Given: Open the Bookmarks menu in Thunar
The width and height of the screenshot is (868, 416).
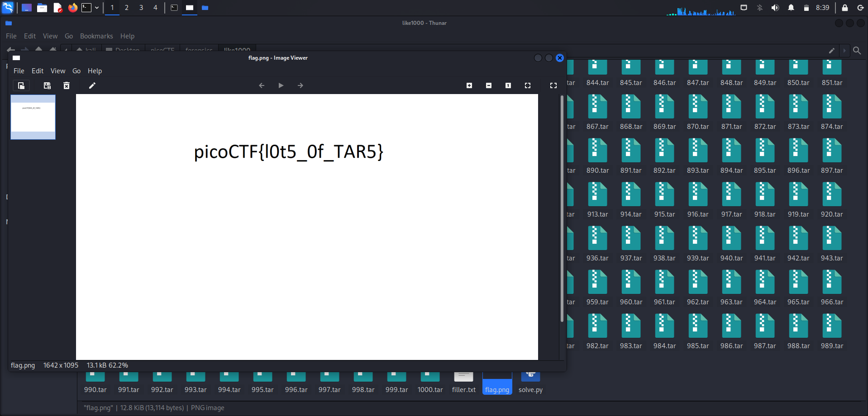Looking at the screenshot, I should pyautogui.click(x=96, y=36).
